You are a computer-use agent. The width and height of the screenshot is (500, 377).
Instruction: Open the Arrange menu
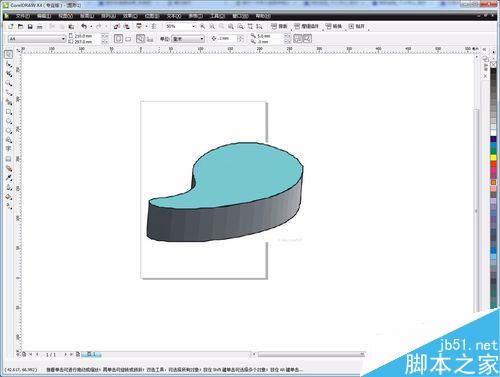[108, 16]
